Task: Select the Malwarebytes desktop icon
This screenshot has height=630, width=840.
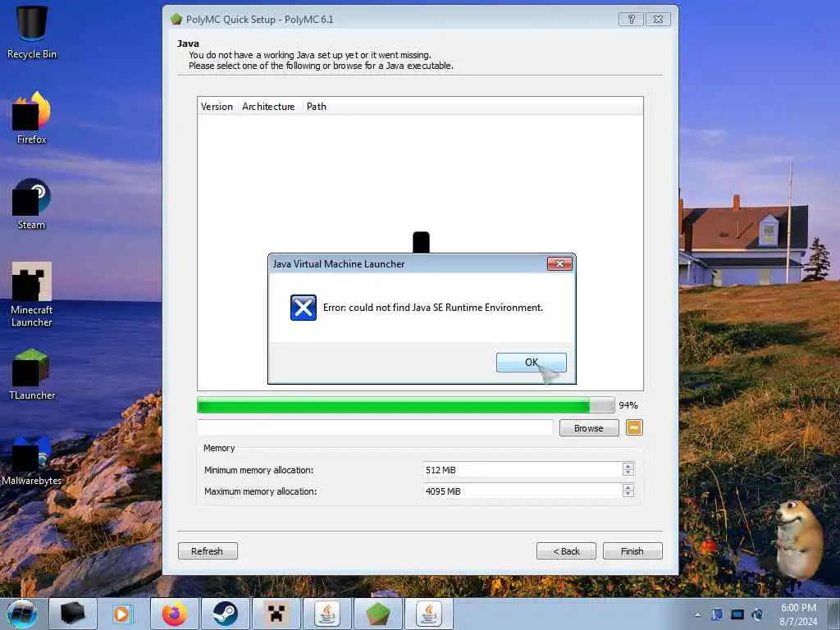Action: click(x=32, y=461)
